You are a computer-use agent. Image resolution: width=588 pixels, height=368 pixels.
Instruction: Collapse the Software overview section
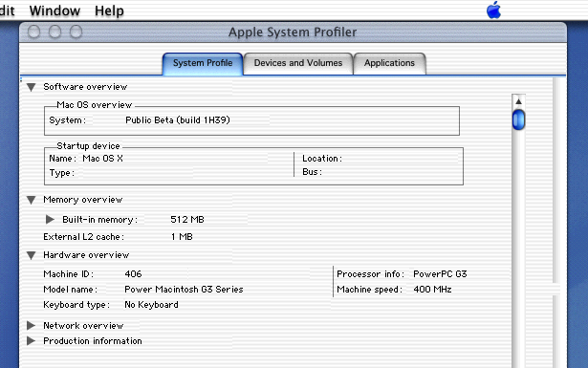pos(32,87)
